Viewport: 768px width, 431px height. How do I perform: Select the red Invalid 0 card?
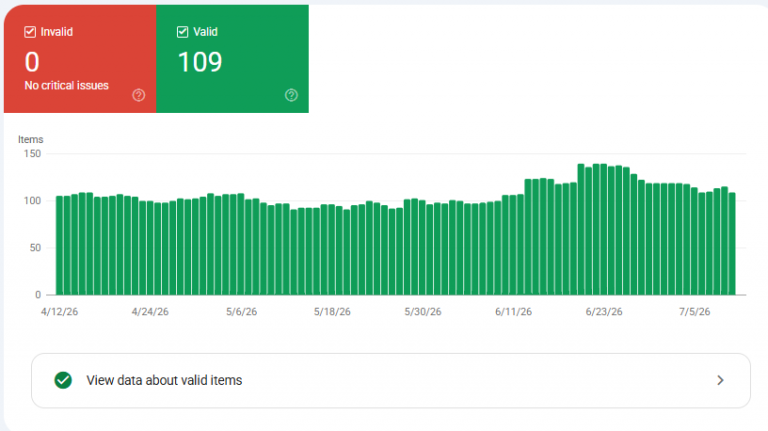pyautogui.click(x=80, y=59)
